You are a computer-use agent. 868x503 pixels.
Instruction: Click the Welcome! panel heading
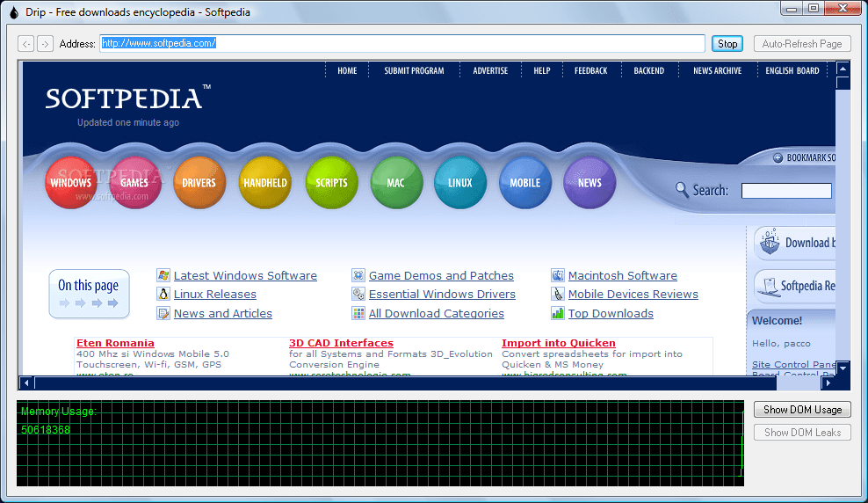(x=777, y=321)
